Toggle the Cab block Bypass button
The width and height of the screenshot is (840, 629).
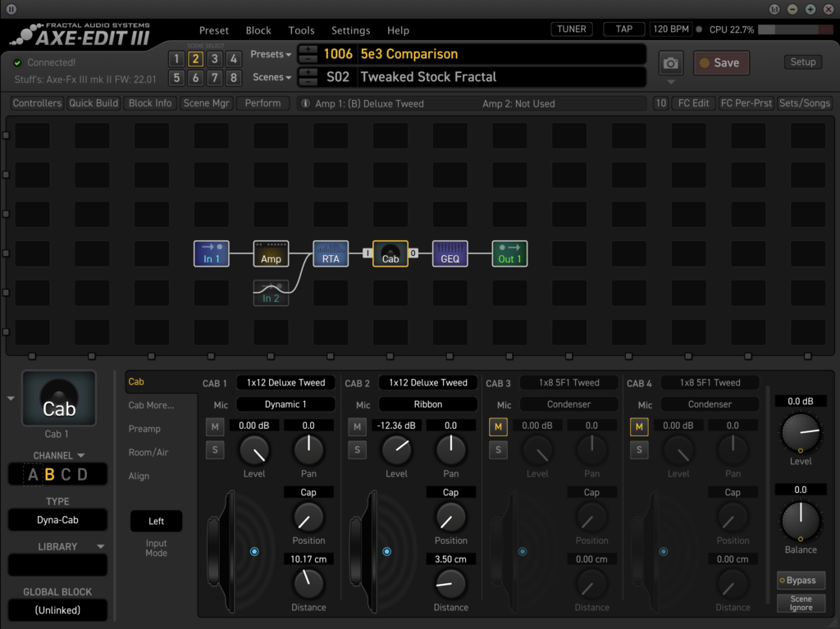(801, 581)
